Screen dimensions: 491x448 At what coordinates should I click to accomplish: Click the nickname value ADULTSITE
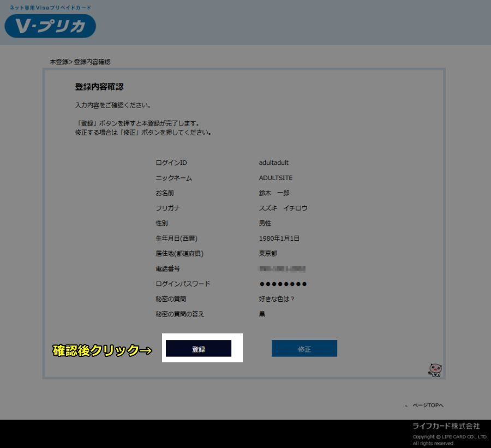pos(276,178)
